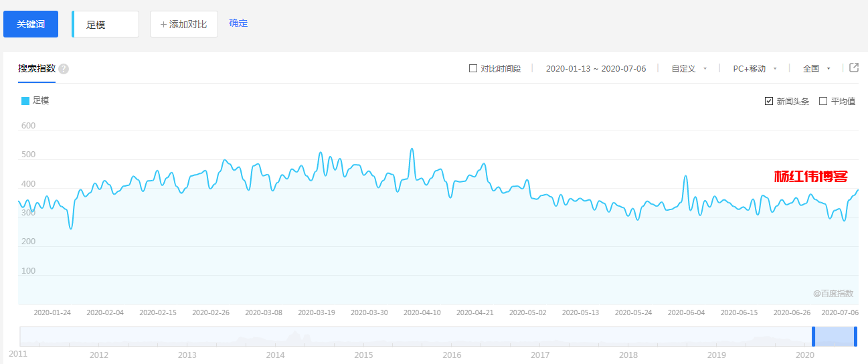This screenshot has height=364, width=868.
Task: Uncheck the 新闻头条 checkbox
Action: tap(769, 101)
